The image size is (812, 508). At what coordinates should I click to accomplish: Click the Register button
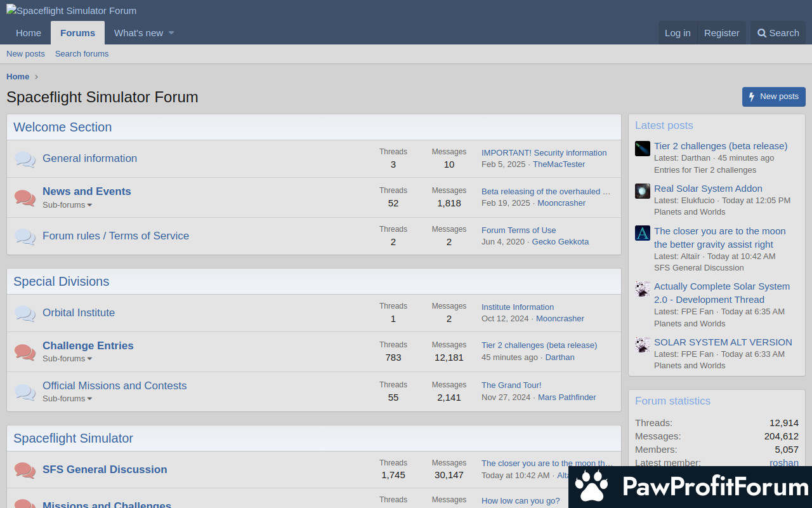721,33
